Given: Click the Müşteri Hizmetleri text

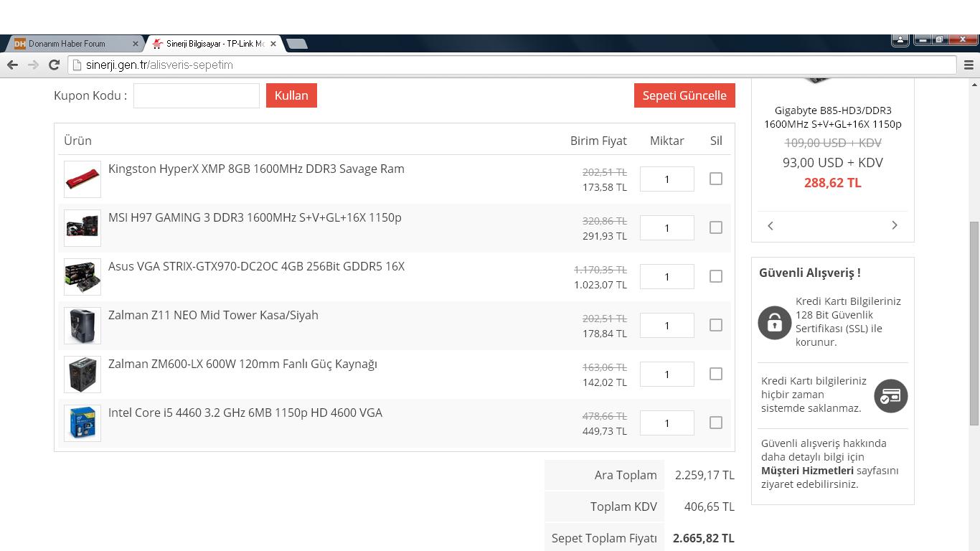Looking at the screenshot, I should pos(807,471).
